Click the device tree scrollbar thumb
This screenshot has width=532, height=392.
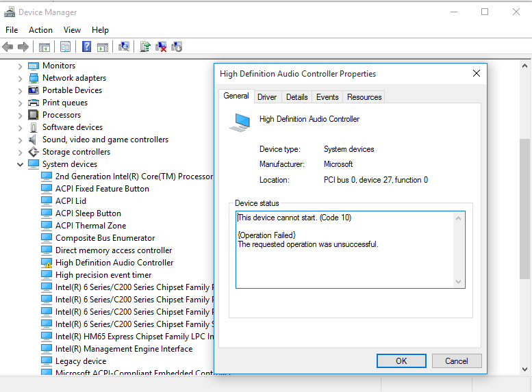tap(524, 209)
